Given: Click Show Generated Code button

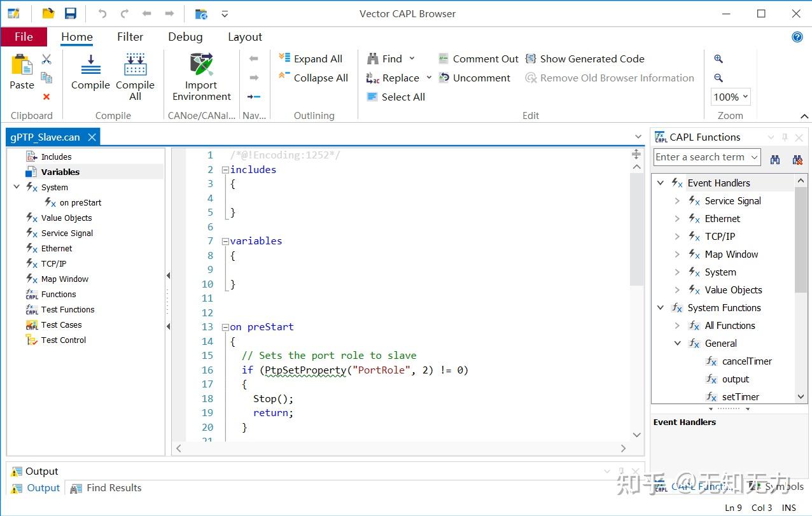Looking at the screenshot, I should point(585,59).
